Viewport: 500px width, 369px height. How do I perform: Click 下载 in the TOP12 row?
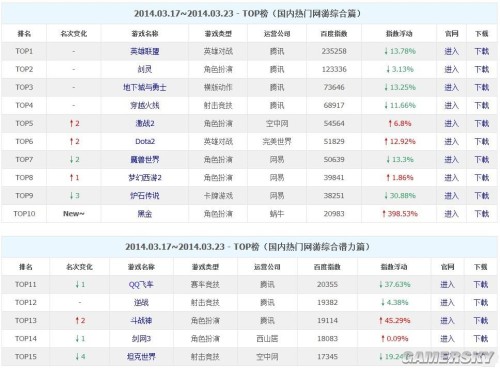click(x=481, y=302)
